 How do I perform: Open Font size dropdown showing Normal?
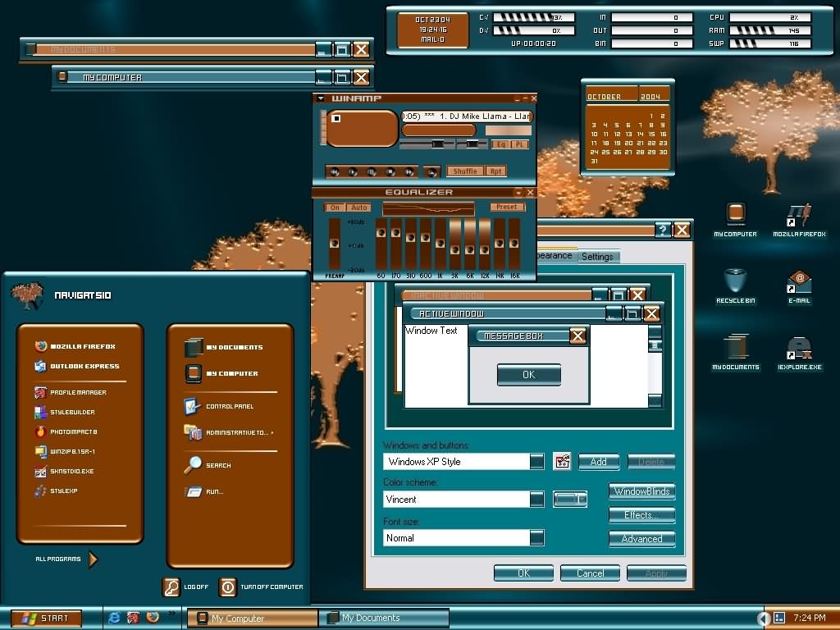[536, 538]
